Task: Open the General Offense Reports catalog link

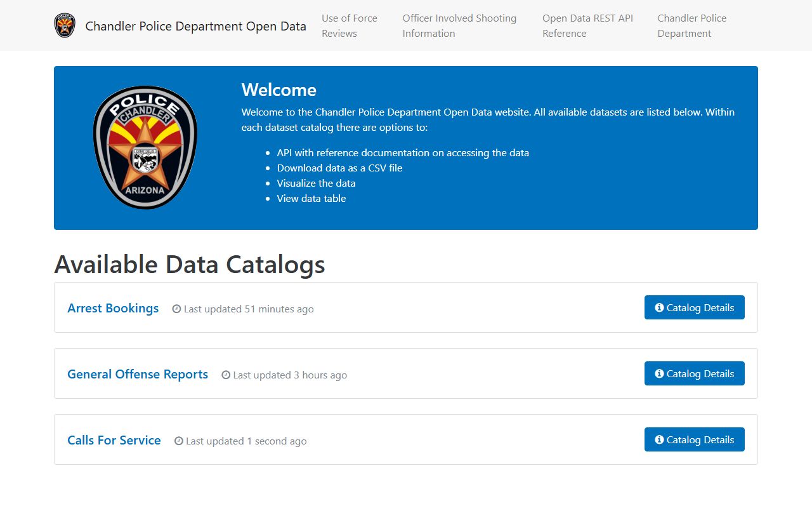Action: tap(138, 374)
